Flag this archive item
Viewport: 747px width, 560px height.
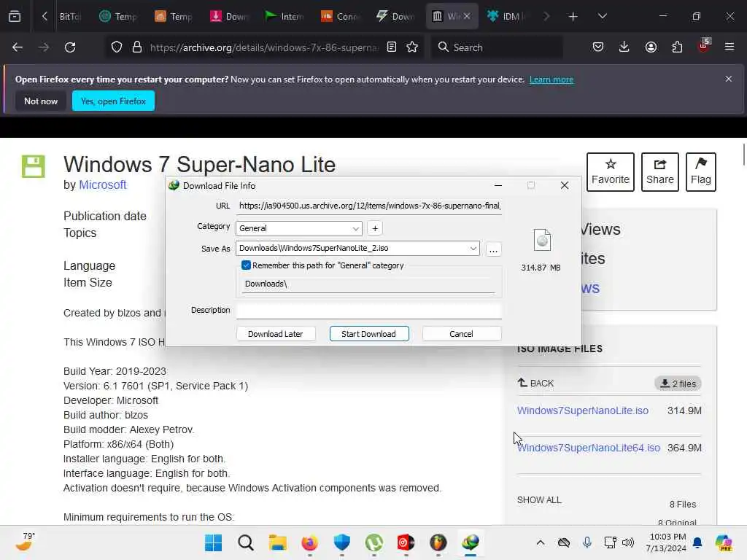[701, 172]
